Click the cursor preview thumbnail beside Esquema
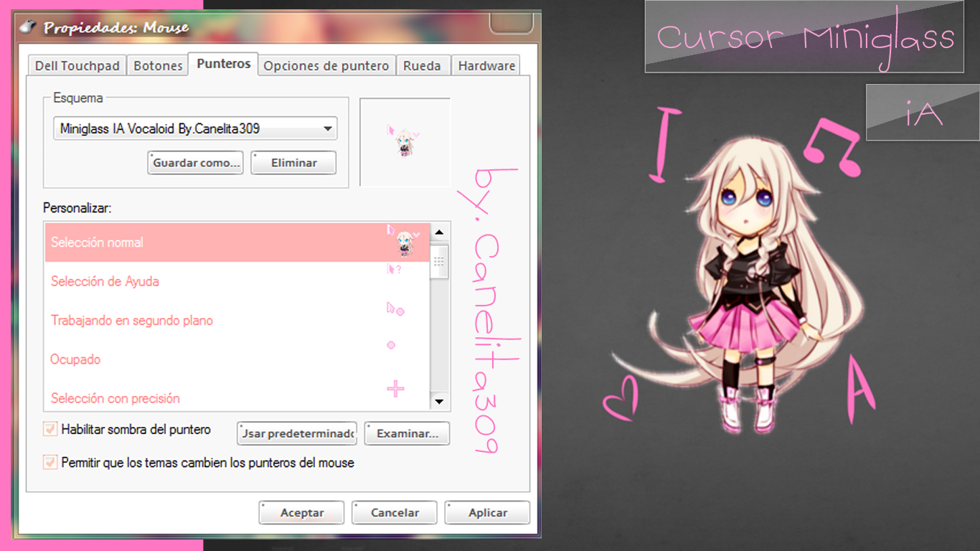Screen dimensions: 980x551 click(x=405, y=142)
